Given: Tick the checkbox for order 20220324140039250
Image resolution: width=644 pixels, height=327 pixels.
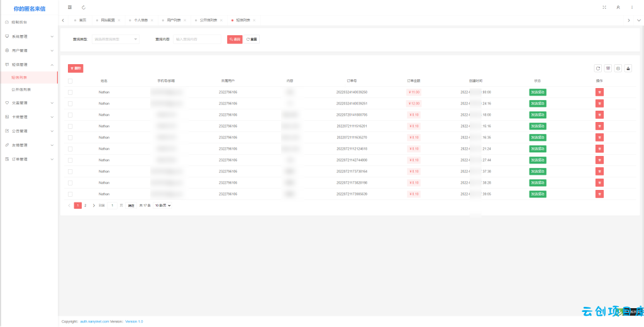Looking at the screenshot, I should tap(70, 92).
